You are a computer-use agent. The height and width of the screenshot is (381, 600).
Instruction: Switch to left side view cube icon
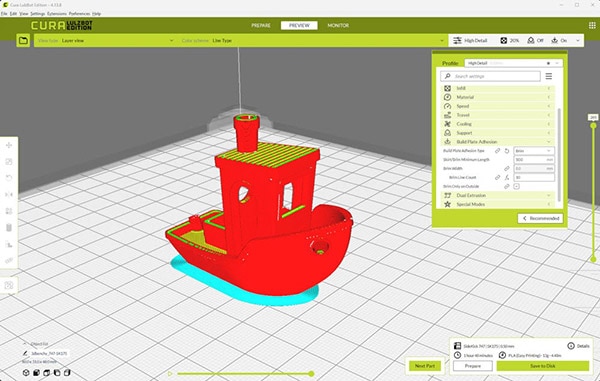point(57,373)
